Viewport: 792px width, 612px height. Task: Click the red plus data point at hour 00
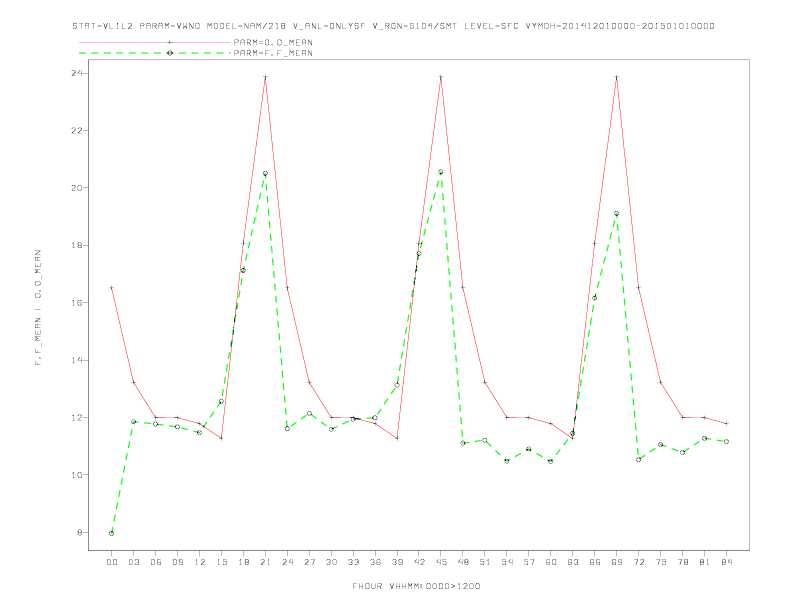112,288
